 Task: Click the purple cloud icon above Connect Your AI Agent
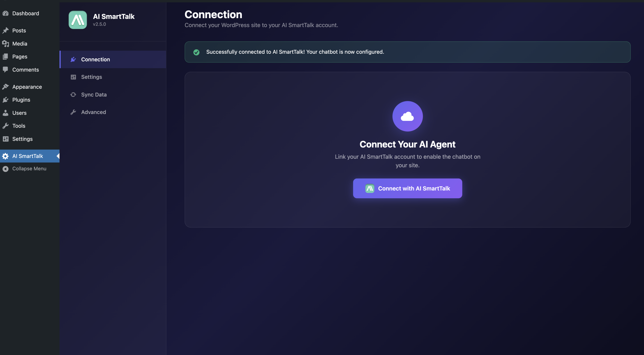407,116
